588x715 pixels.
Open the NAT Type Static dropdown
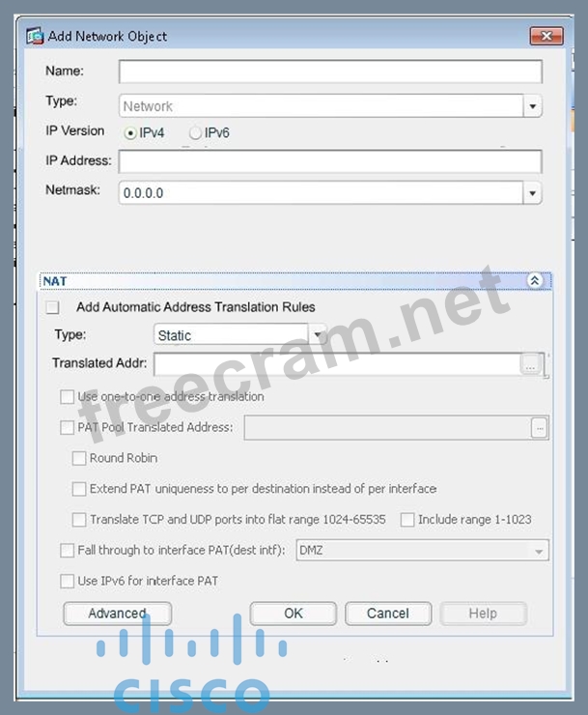click(317, 335)
